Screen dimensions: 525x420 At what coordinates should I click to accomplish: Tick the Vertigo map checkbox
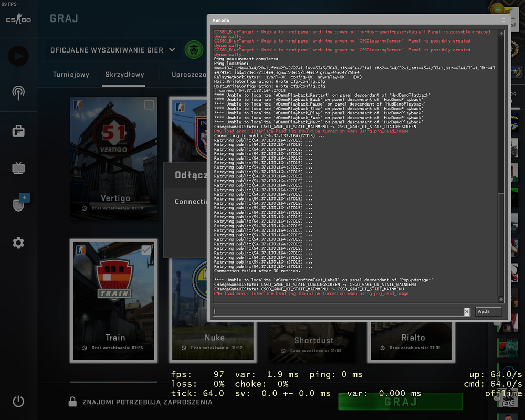[149, 105]
